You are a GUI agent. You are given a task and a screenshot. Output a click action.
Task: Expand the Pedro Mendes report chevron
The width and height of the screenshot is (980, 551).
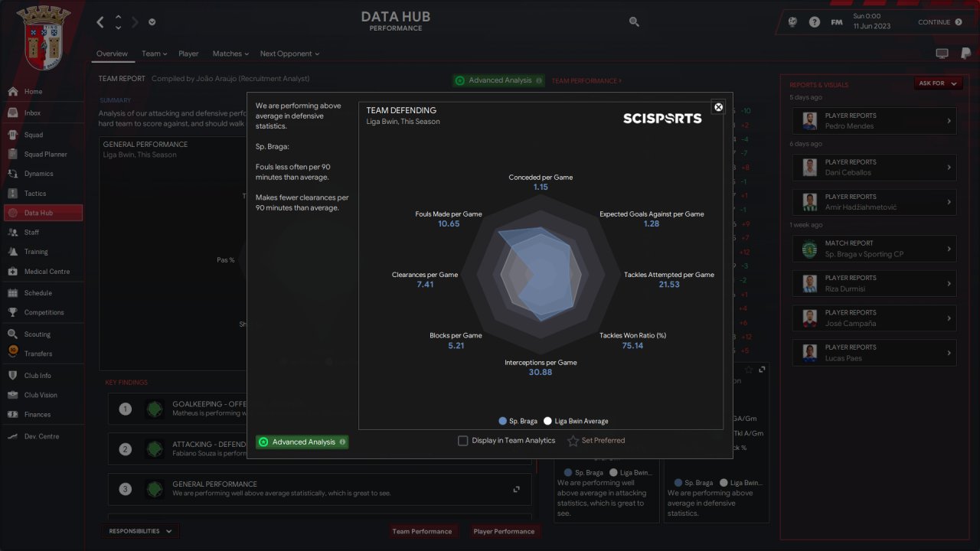point(949,121)
